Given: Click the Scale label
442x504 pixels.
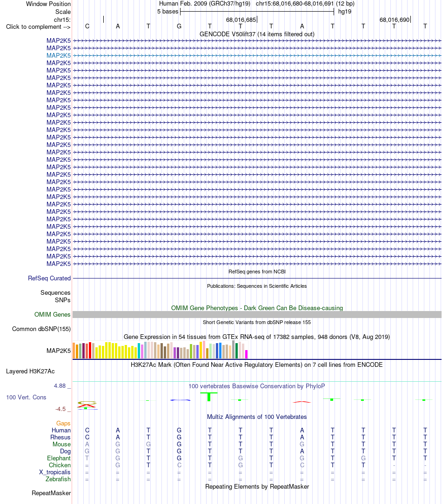Looking at the screenshot, I should [x=63, y=12].
